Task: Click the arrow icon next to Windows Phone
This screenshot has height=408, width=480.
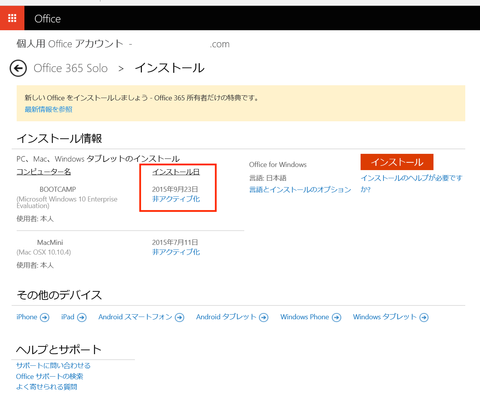Action: click(337, 317)
